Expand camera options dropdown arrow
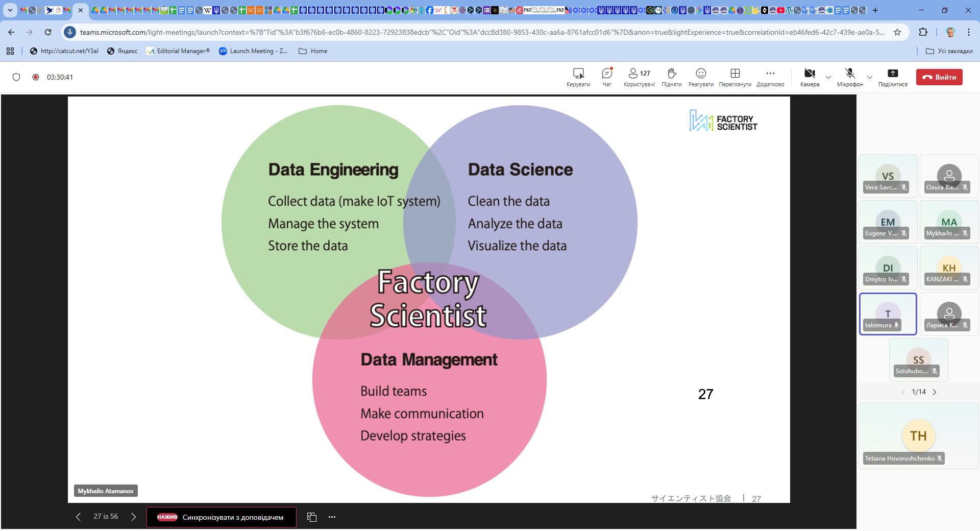Image resolution: width=980 pixels, height=531 pixels. pyautogui.click(x=828, y=77)
